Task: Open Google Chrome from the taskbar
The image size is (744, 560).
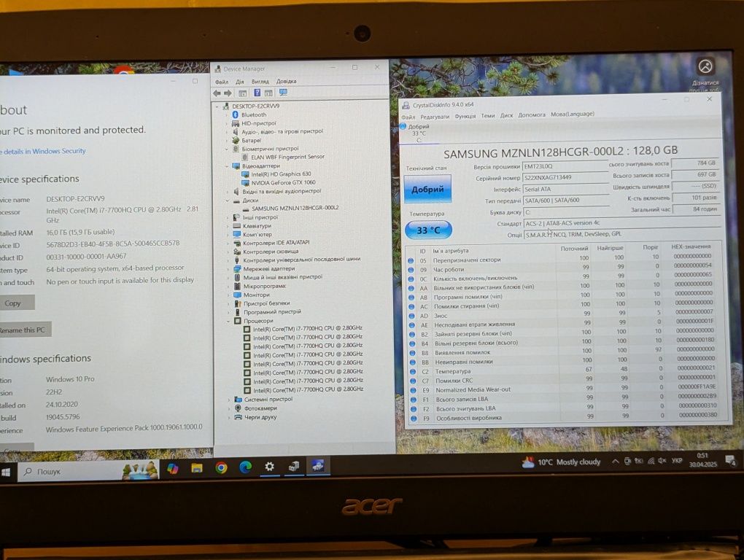Action: point(220,468)
